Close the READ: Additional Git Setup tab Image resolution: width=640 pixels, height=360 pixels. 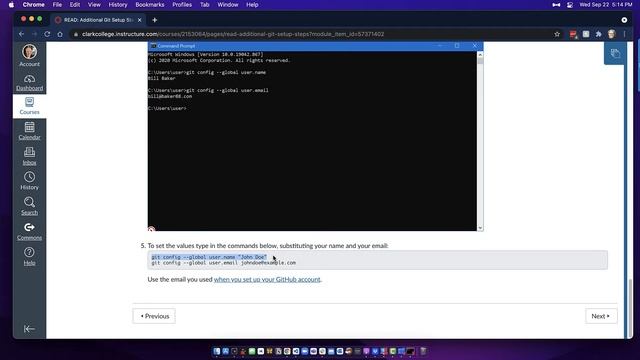140,20
